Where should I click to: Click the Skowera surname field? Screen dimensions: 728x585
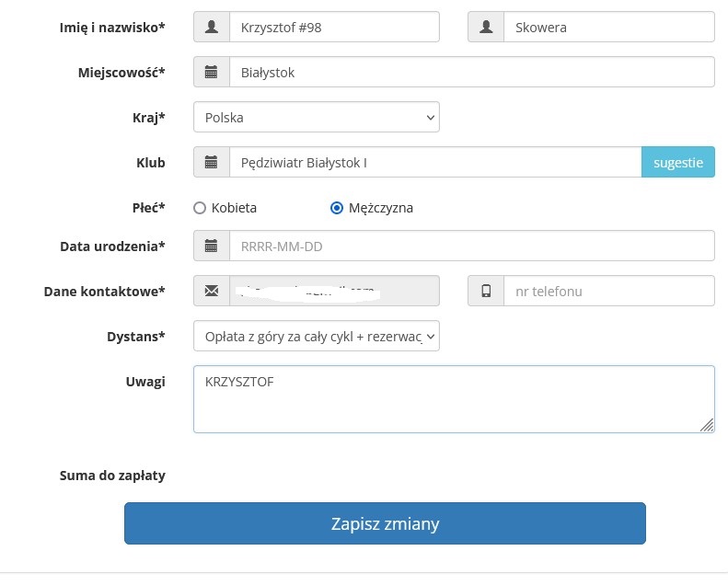608,27
